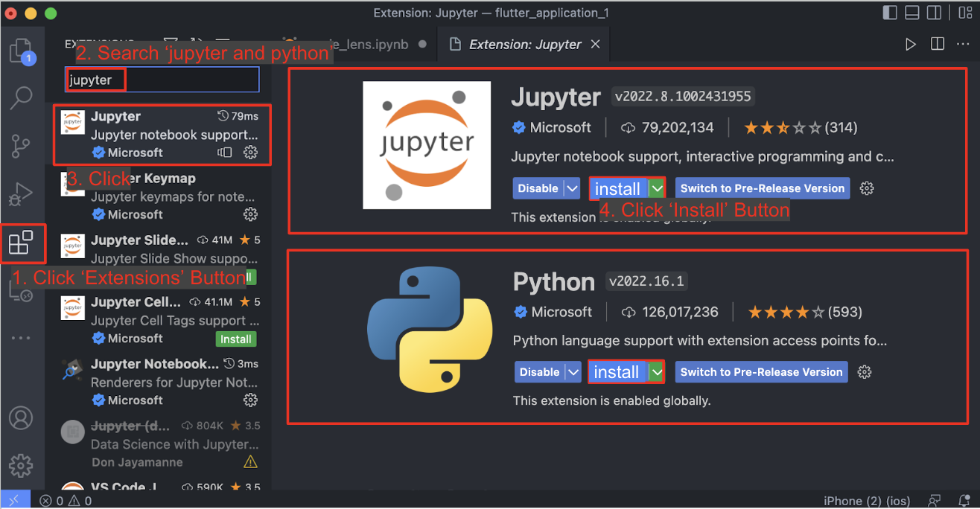
Task: Click the Jupyter star rating (314)
Action: (x=801, y=127)
